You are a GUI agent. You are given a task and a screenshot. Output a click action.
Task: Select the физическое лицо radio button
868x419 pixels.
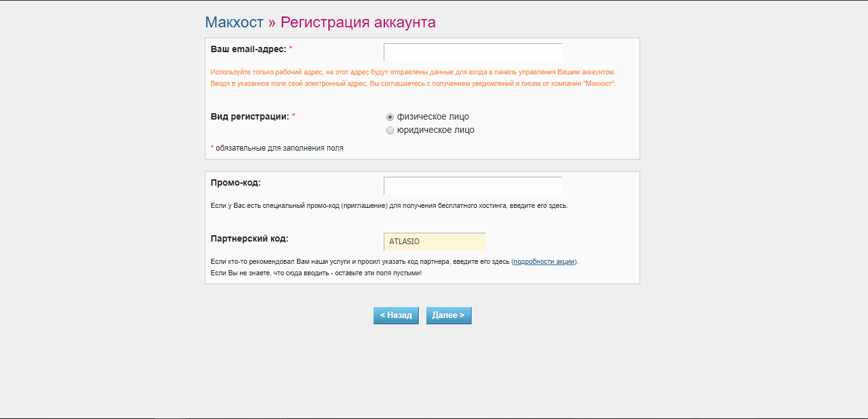390,117
